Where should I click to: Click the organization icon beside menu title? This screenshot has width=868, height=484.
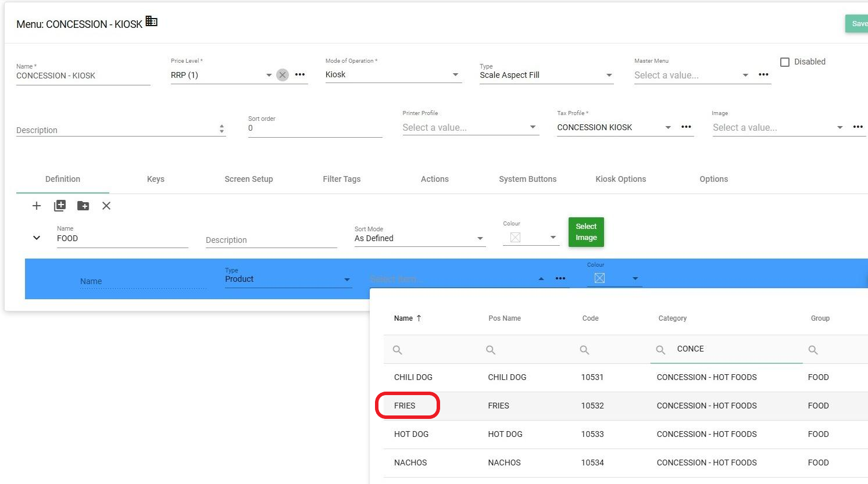152,21
